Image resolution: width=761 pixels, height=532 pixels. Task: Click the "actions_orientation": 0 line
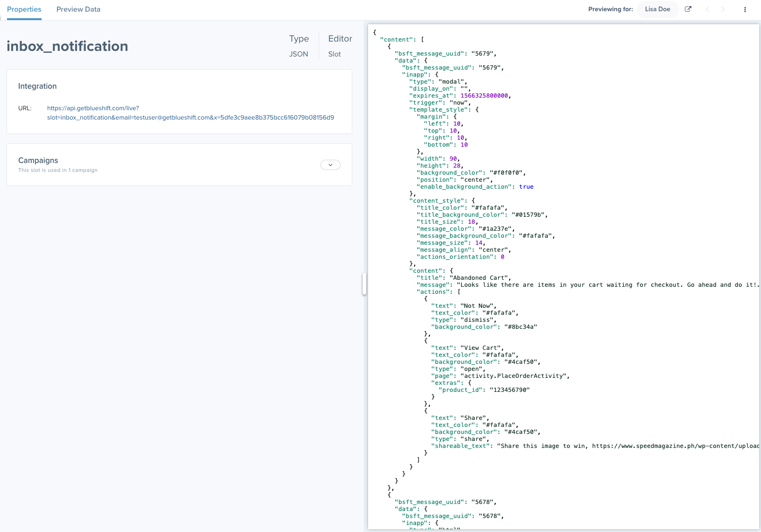(461, 257)
